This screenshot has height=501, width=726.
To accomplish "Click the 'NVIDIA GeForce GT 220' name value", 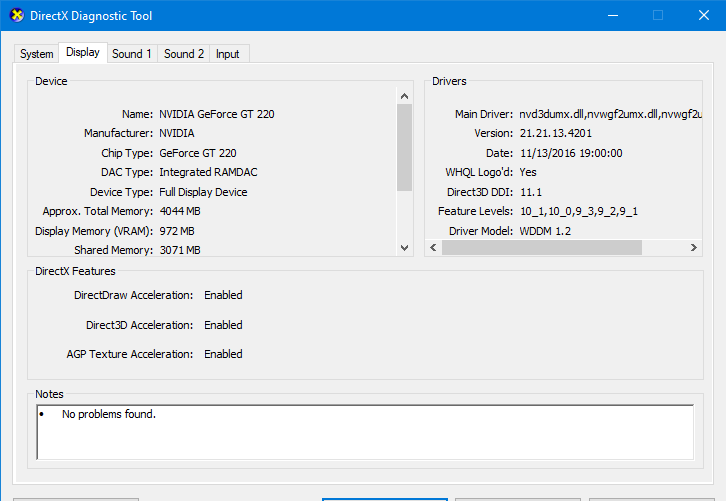I will click(217, 114).
